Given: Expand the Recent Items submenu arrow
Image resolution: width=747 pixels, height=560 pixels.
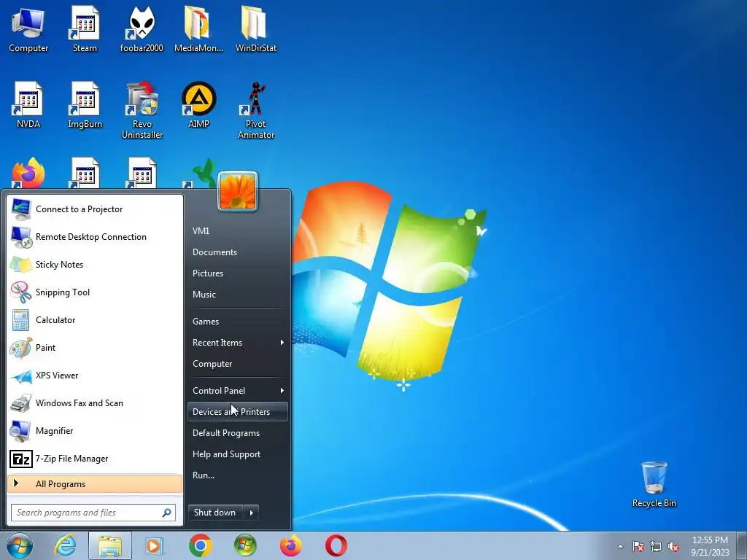Looking at the screenshot, I should tap(282, 343).
